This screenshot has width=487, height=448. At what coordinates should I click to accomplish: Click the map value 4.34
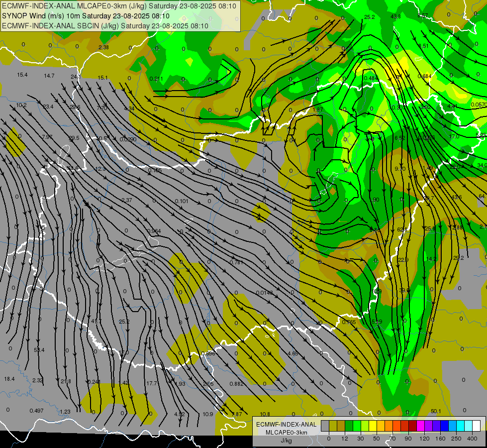[129, 109]
